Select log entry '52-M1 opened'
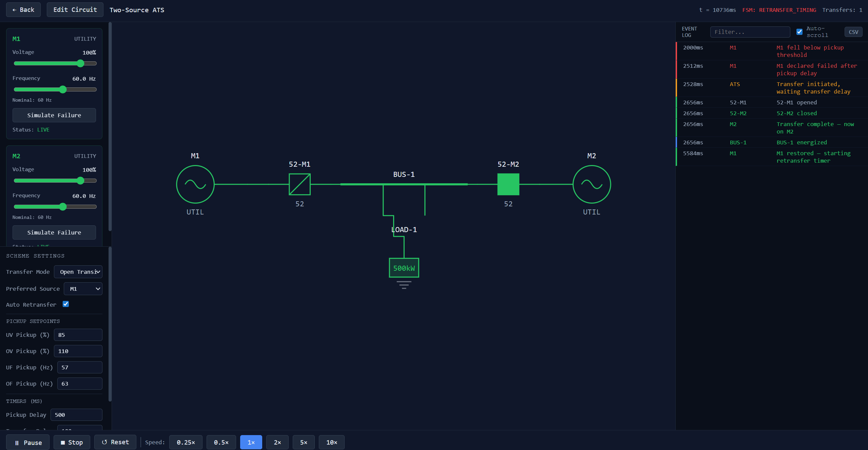Image resolution: width=868 pixels, height=450 pixels. click(772, 102)
